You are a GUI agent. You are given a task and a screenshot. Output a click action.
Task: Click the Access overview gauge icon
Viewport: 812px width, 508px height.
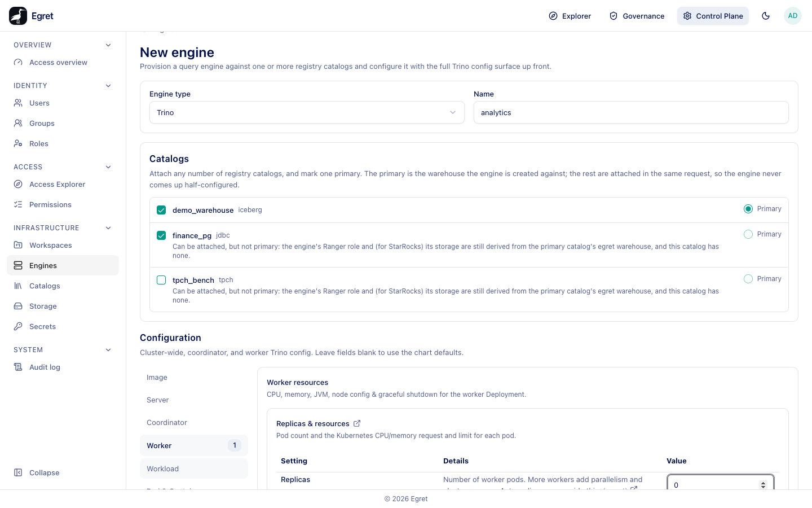(18, 62)
